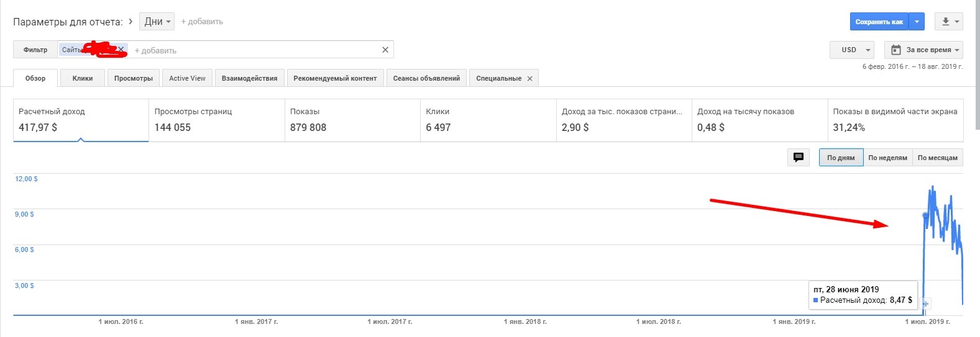Click the filter input field + добавить
Screen dimensions: 980x337
pos(155,50)
